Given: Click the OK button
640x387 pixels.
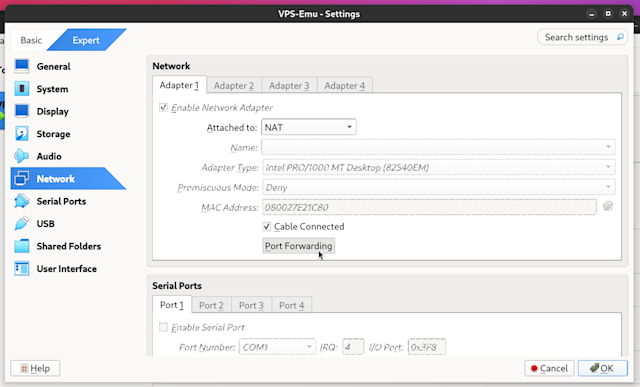Looking at the screenshot, I should point(602,368).
